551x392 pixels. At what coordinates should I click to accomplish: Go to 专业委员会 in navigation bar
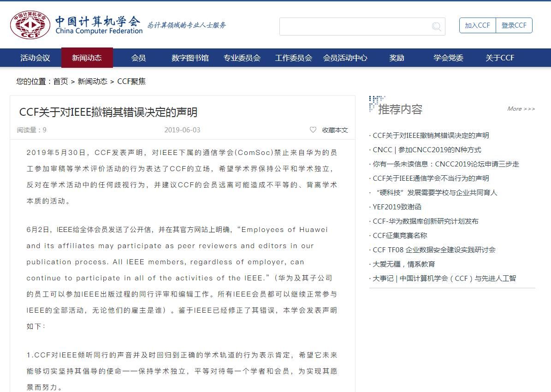(242, 58)
